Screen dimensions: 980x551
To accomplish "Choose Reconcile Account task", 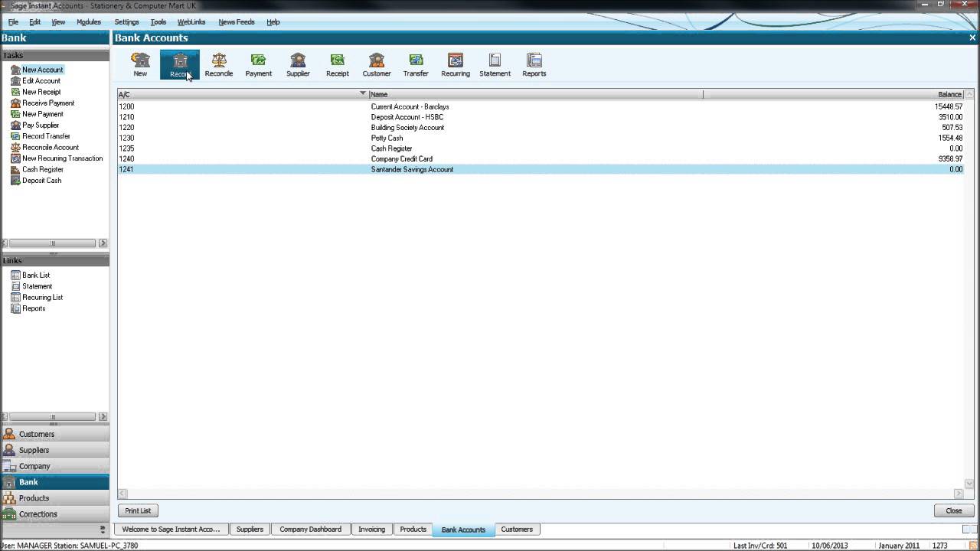I will pos(50,148).
